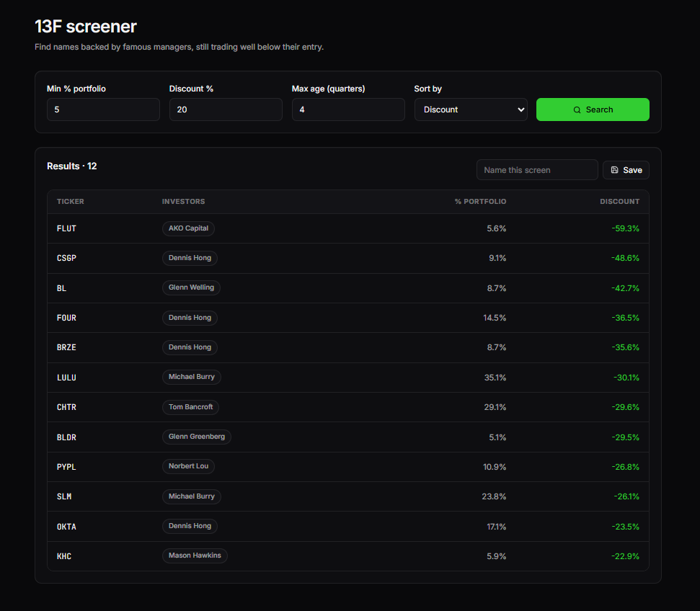Click the 23.8% portfolio value

coord(494,496)
